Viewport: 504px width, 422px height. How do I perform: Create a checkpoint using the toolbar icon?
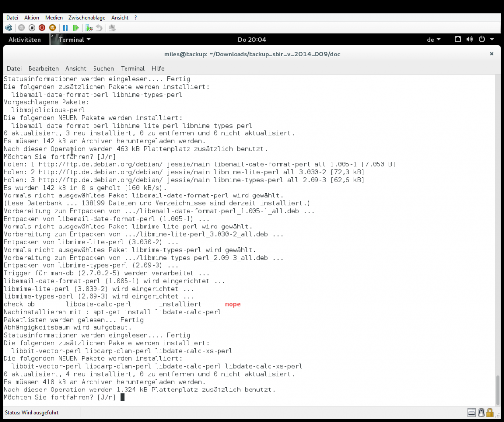point(89,28)
